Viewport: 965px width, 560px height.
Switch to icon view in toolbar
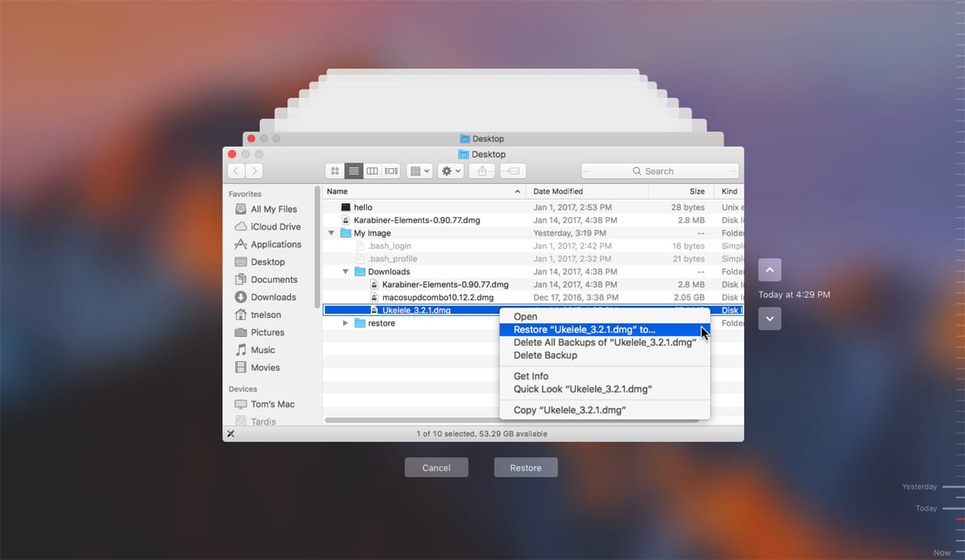point(335,171)
